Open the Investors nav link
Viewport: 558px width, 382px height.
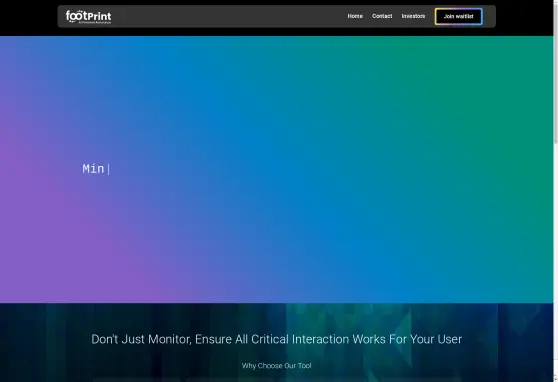(413, 16)
